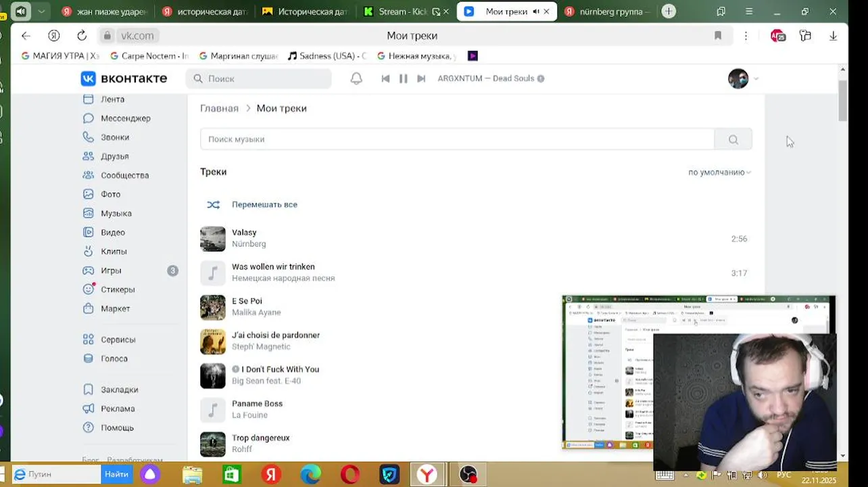Mute the Мои треки tab audio

coord(536,11)
